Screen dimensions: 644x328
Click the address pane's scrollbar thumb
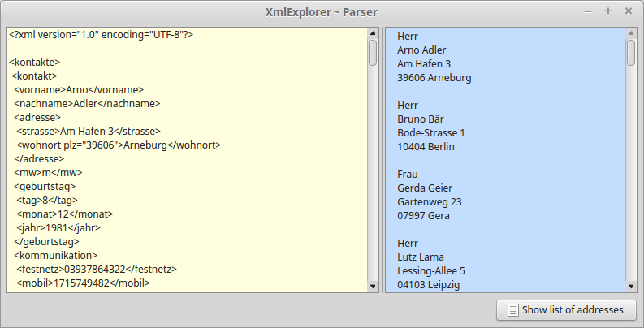(631, 53)
